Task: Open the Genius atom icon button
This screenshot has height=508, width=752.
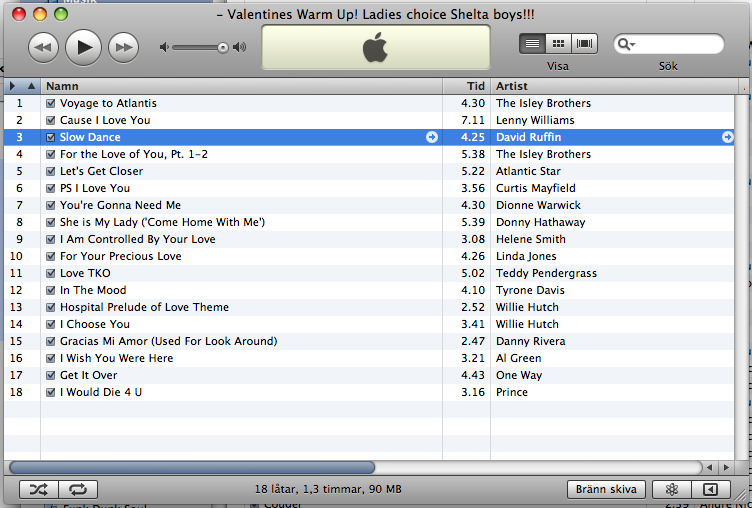Action: [672, 489]
